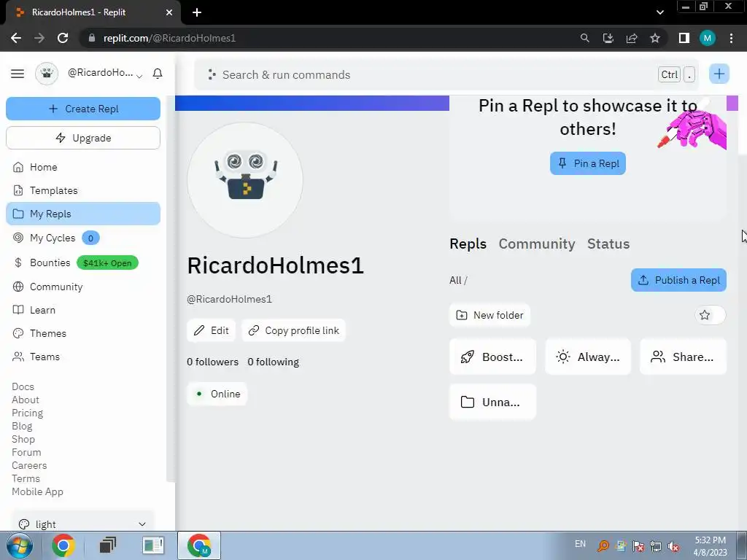Expand the light theme dropdown
The image size is (747, 560).
[83, 524]
